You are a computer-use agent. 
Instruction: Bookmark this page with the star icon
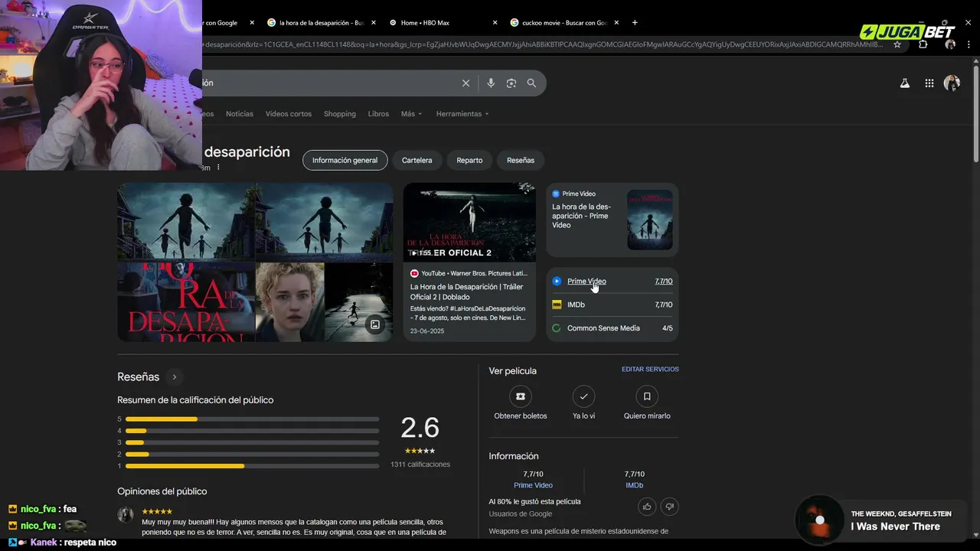(x=897, y=44)
